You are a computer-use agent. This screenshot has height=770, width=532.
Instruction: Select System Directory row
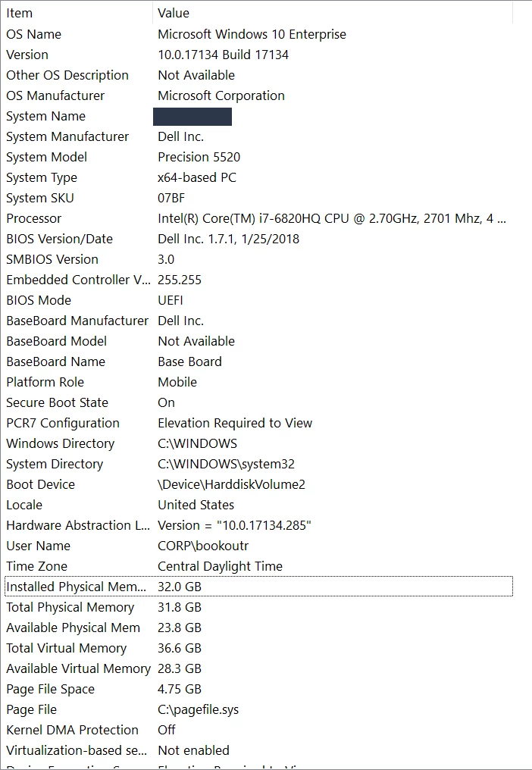[x=259, y=464]
